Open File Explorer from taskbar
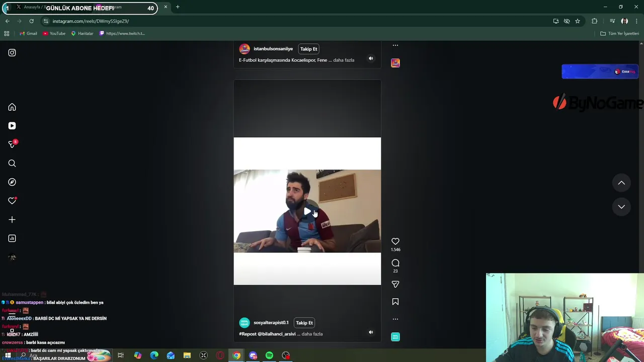The image size is (644, 362). tap(187, 355)
